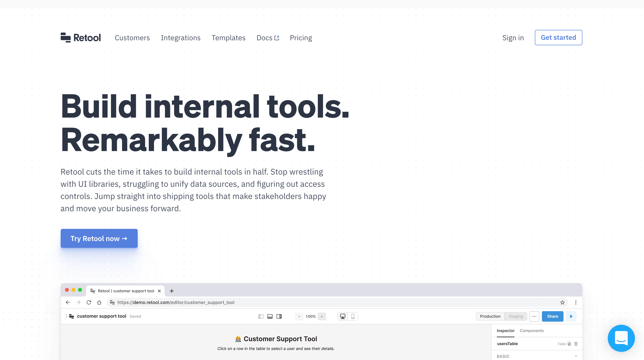Click the browser back arrow in the demo
The image size is (644, 360).
click(x=68, y=302)
